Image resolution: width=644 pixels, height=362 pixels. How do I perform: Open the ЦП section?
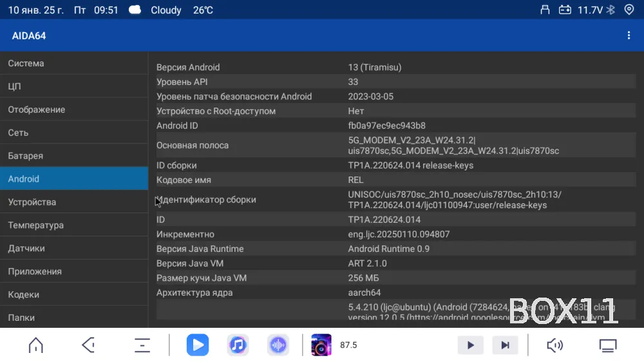74,86
